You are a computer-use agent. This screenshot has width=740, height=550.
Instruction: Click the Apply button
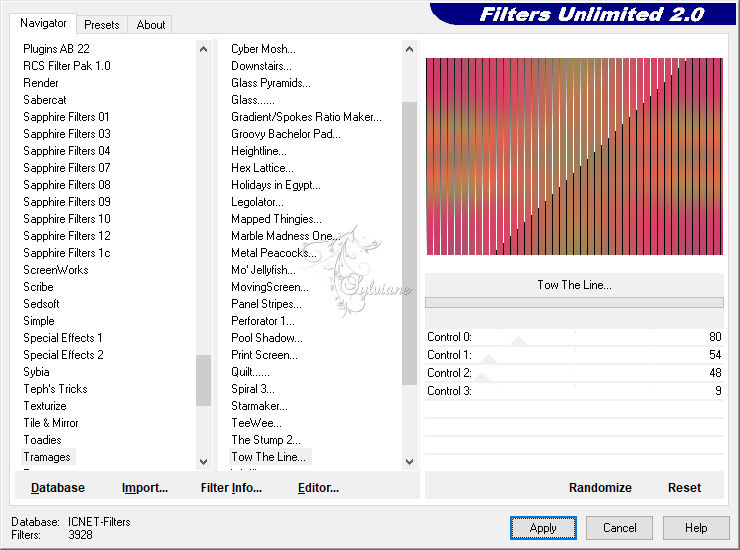[x=543, y=528]
